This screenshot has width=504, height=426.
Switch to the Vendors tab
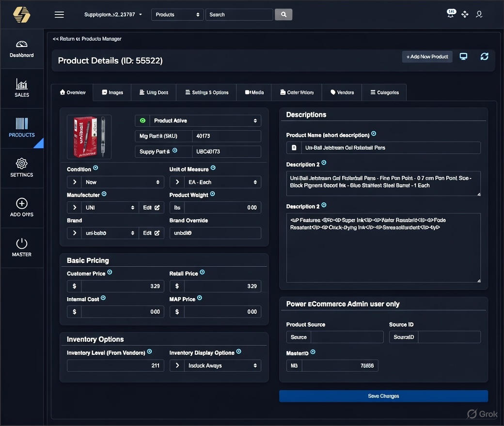coord(342,92)
